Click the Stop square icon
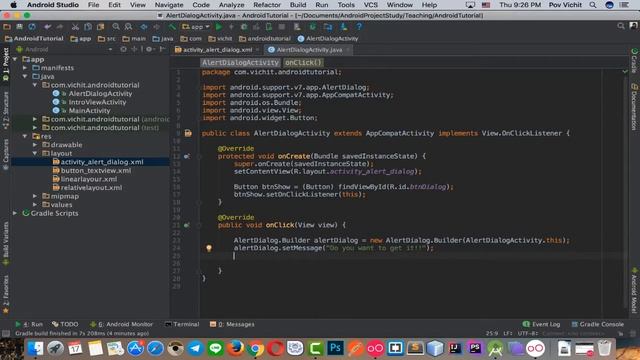 [x=282, y=27]
